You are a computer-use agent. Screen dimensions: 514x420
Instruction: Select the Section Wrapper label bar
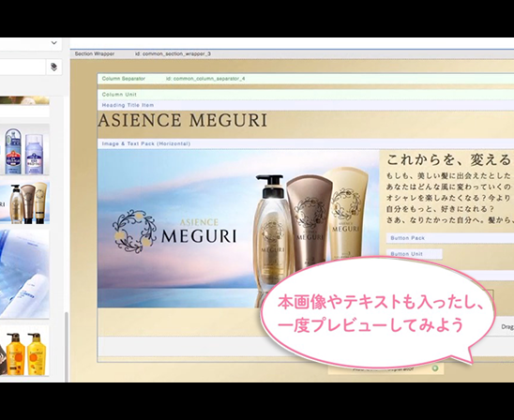(292, 53)
